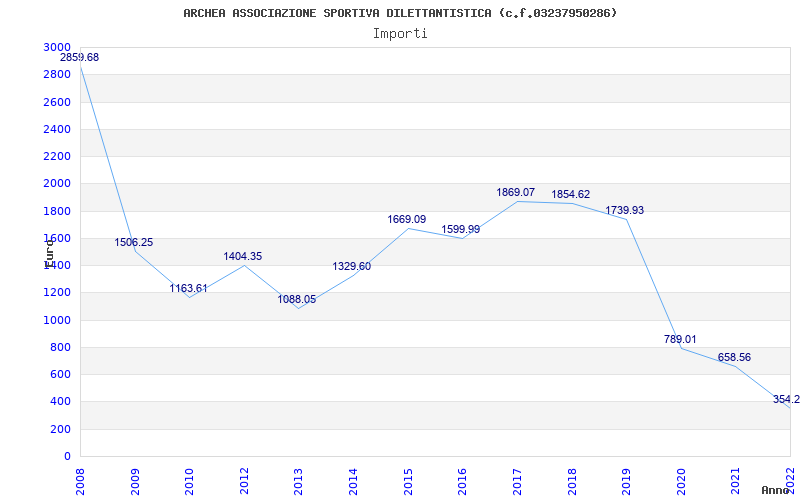Click the 2016 x-axis year label

point(462,481)
